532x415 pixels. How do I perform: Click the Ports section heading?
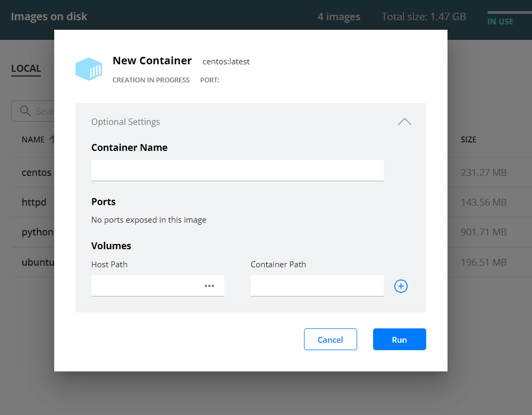(x=104, y=201)
